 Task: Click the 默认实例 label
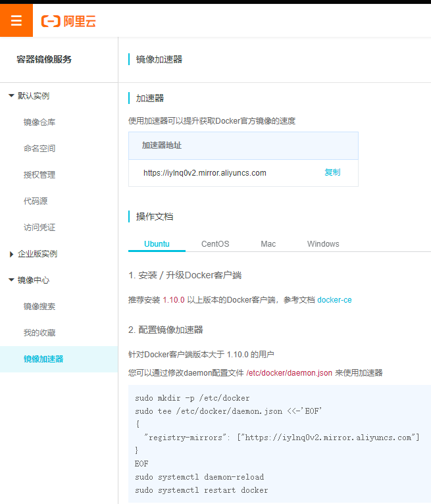click(34, 96)
